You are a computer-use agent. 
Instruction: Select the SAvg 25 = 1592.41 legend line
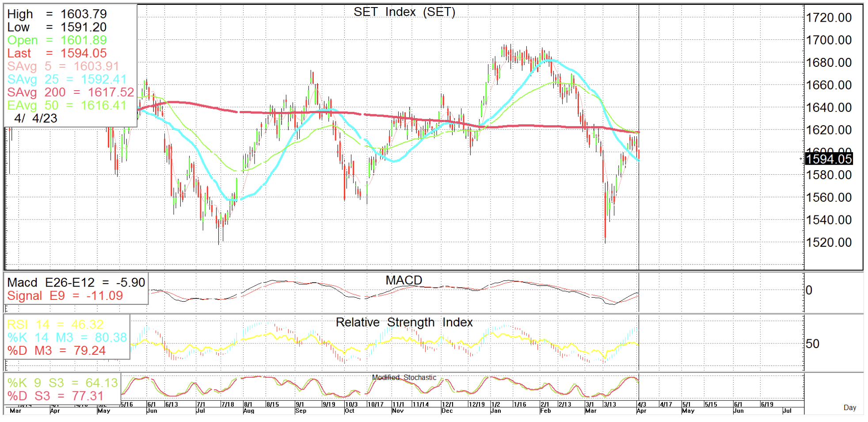pos(67,80)
